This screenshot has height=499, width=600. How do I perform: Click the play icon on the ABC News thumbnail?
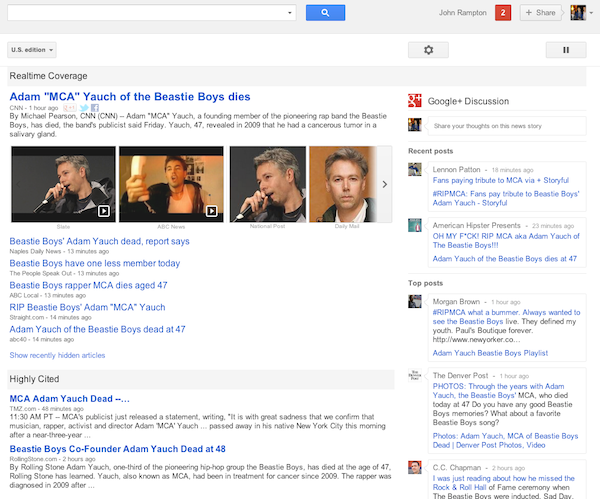click(x=212, y=211)
